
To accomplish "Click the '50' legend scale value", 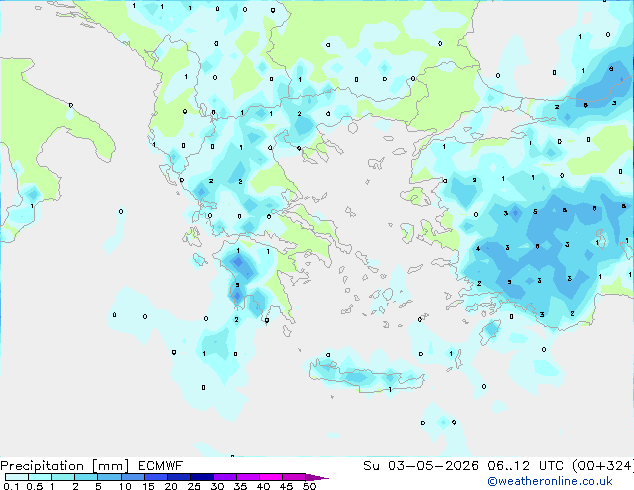I will (309, 486).
